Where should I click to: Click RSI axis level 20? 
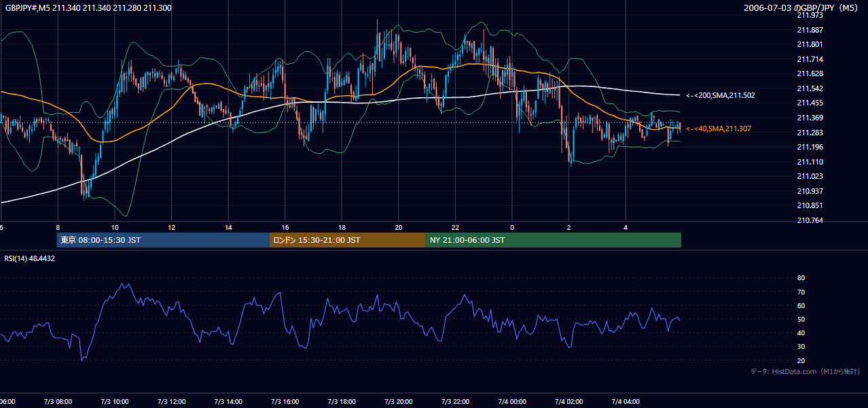pyautogui.click(x=801, y=360)
